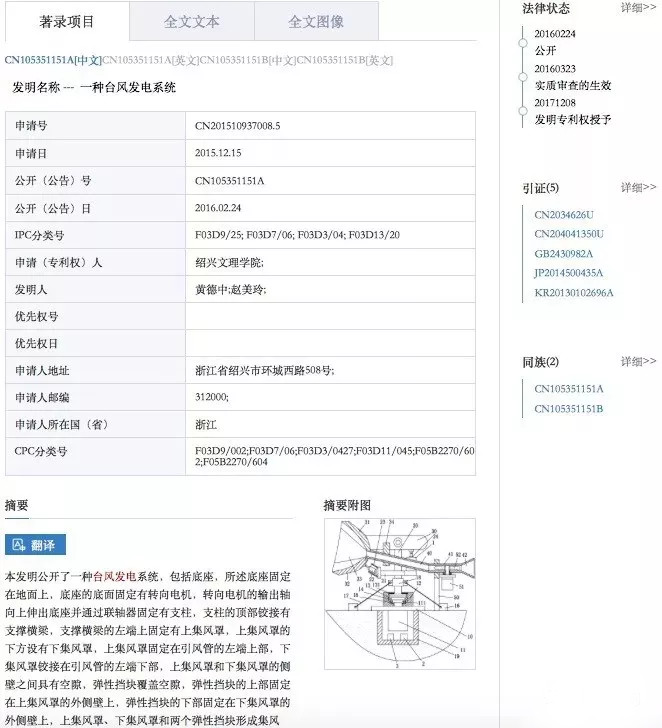This screenshot has height=728, width=662.
Task: Click the 发明名称 title 一种台风发电系统
Action: tap(128, 87)
